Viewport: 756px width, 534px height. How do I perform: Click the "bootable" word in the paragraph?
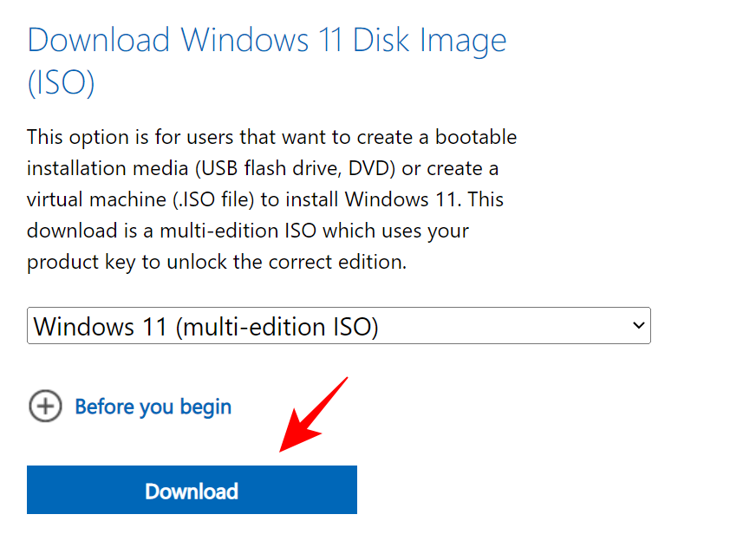tap(475, 137)
